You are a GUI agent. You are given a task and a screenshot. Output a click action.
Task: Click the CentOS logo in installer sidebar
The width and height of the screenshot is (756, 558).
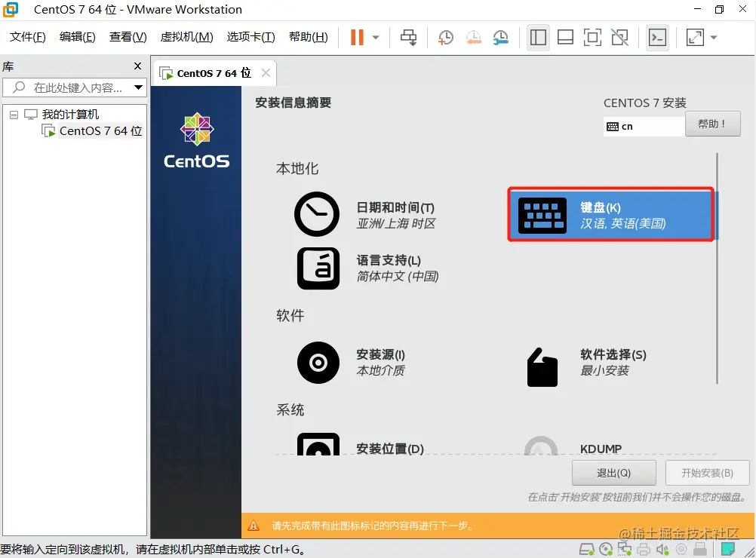[x=197, y=139]
